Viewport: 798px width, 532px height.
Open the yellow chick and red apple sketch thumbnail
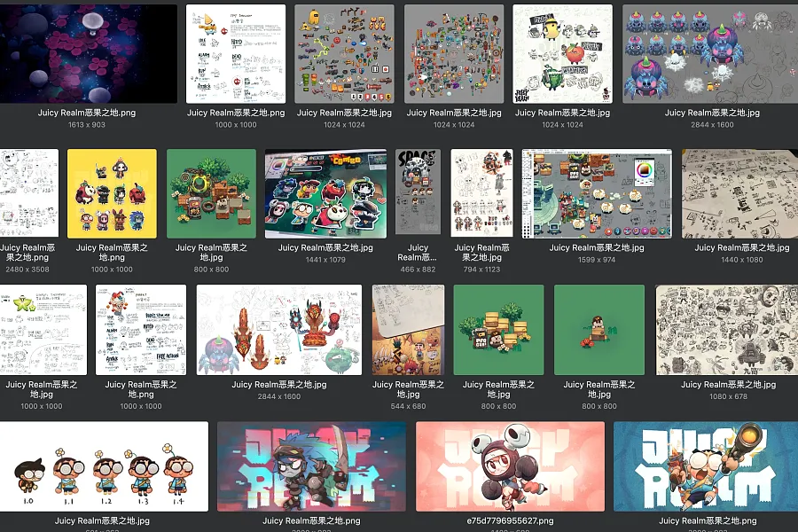(x=562, y=54)
